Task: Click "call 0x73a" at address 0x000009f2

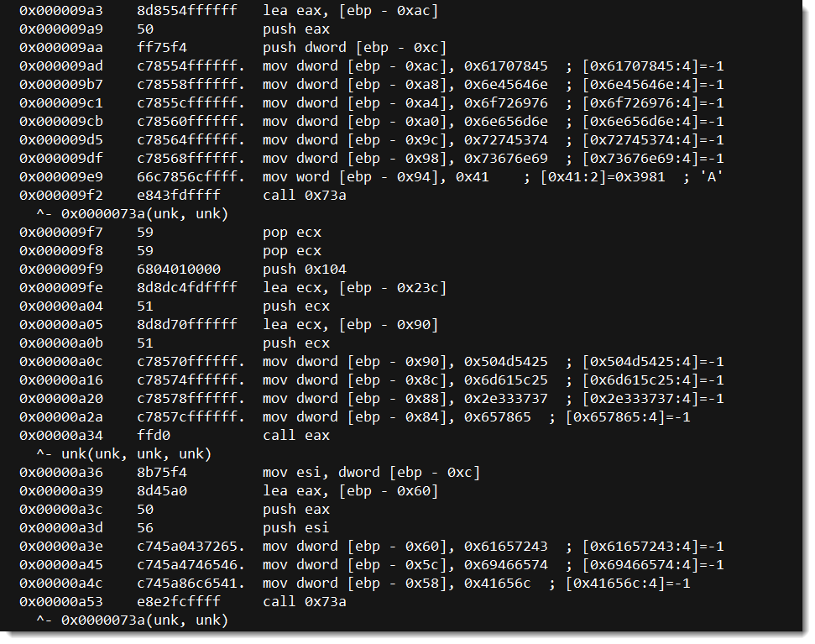Action: tap(304, 196)
